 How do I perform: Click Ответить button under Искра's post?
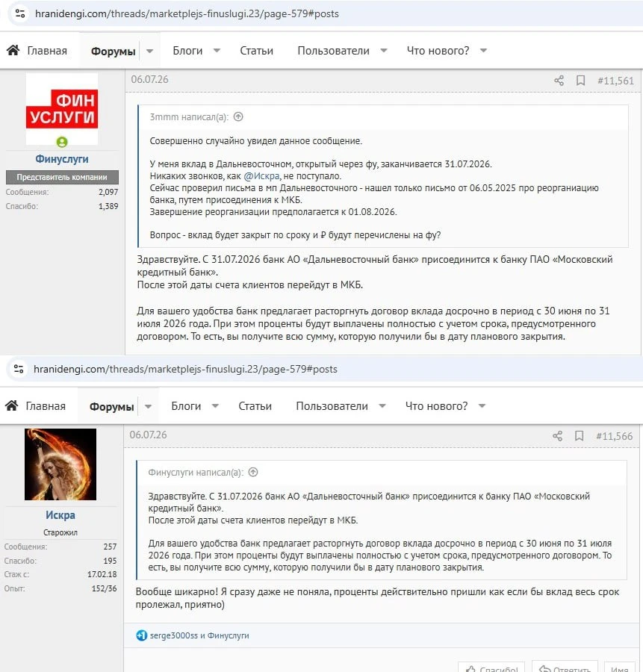tap(565, 668)
